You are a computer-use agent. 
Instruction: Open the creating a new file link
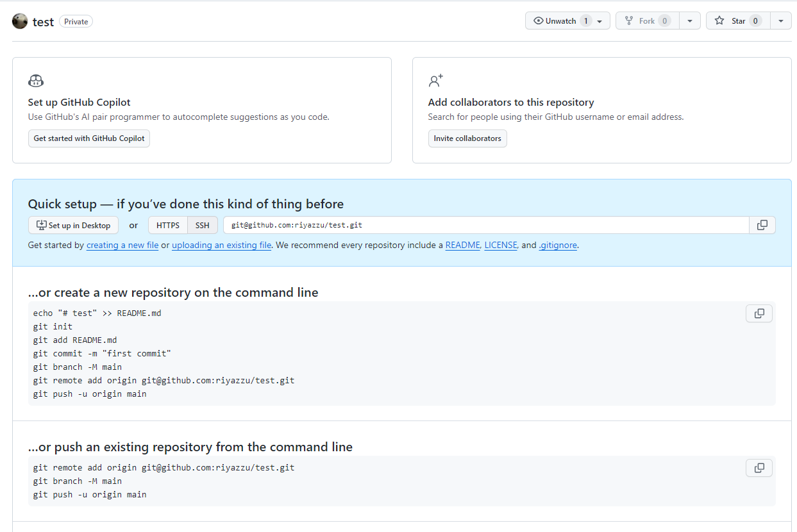[x=122, y=245]
